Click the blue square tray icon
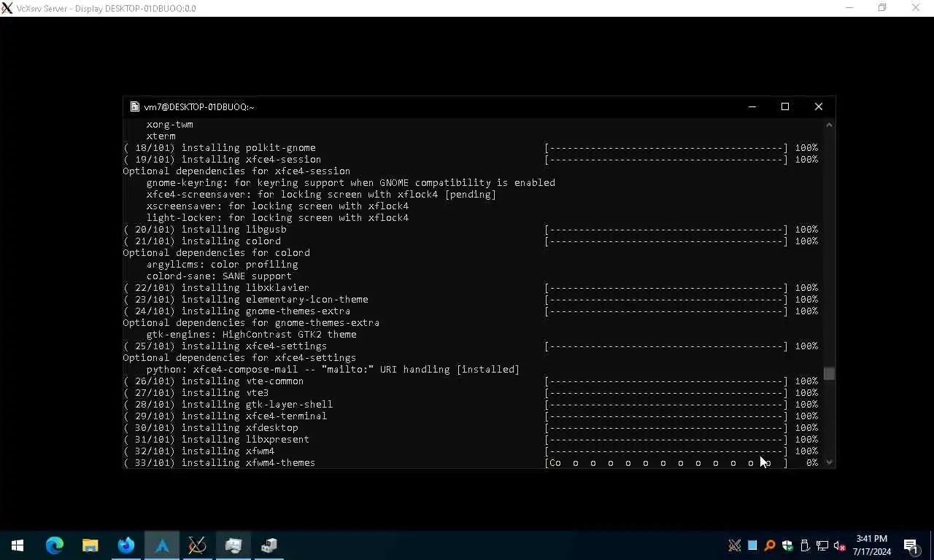 [752, 545]
